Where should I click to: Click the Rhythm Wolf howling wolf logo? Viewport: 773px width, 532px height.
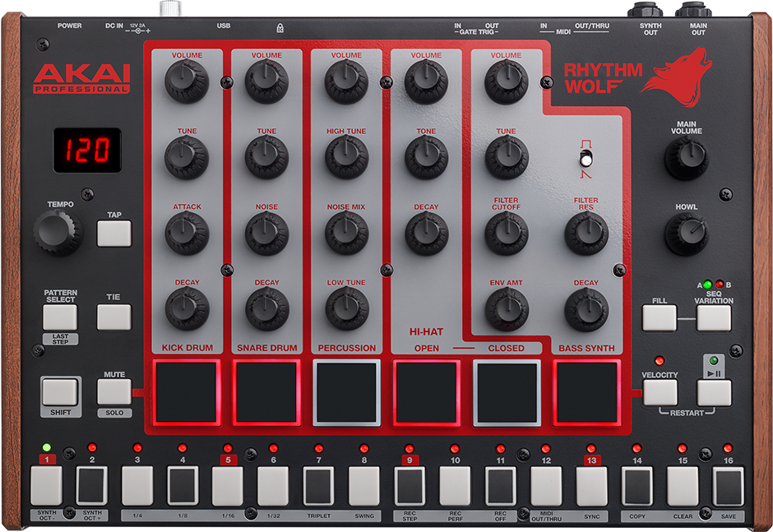(677, 77)
